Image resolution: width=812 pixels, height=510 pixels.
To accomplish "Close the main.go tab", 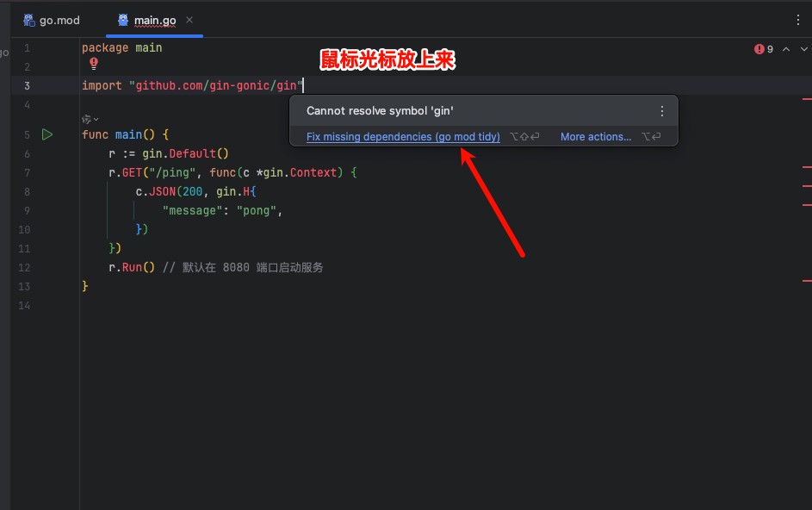I will click(x=189, y=20).
